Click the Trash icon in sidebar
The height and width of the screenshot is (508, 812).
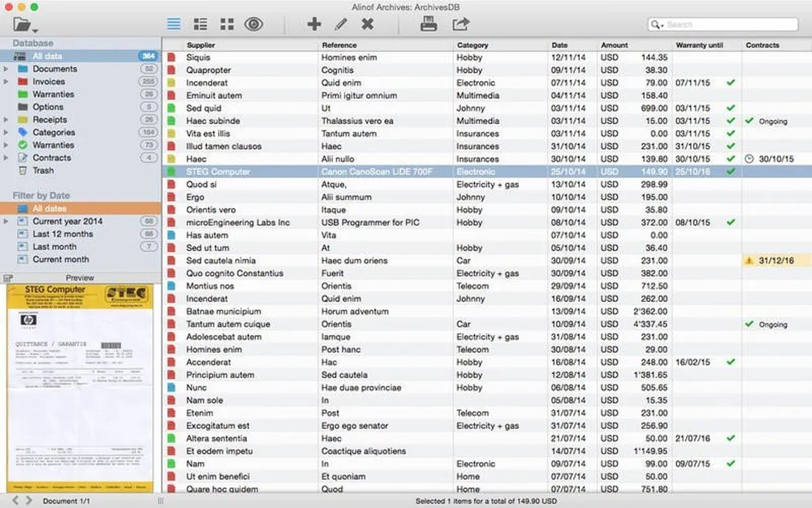click(22, 171)
